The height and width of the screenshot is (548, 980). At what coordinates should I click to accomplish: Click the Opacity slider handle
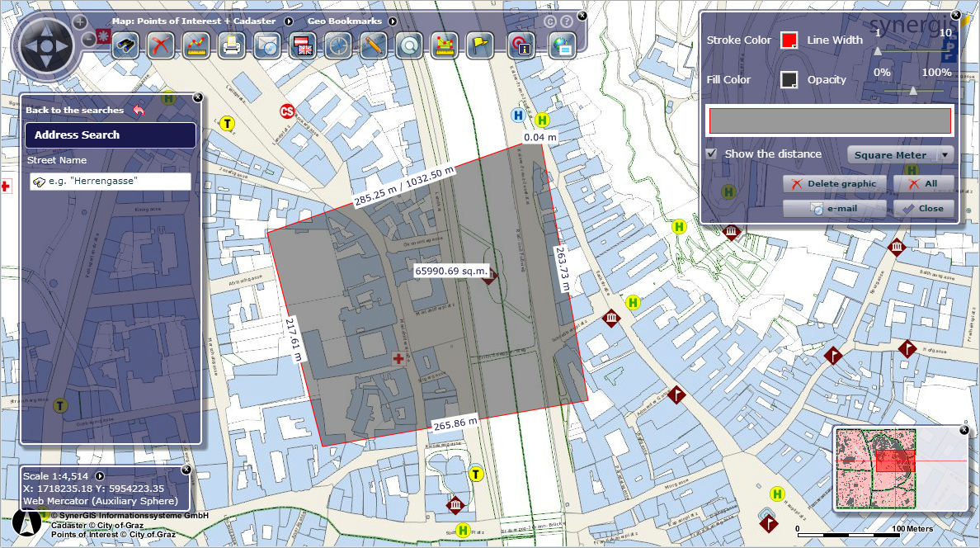(x=912, y=91)
